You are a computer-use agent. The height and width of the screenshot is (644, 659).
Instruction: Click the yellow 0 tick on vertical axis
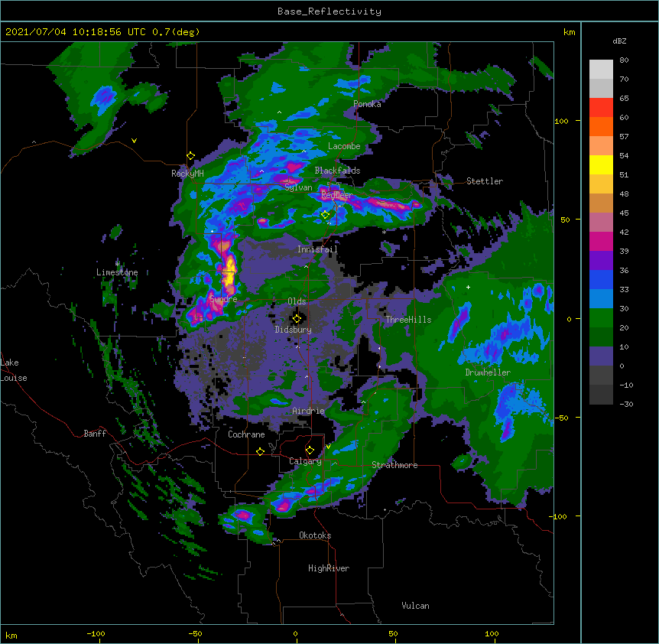pos(569,319)
